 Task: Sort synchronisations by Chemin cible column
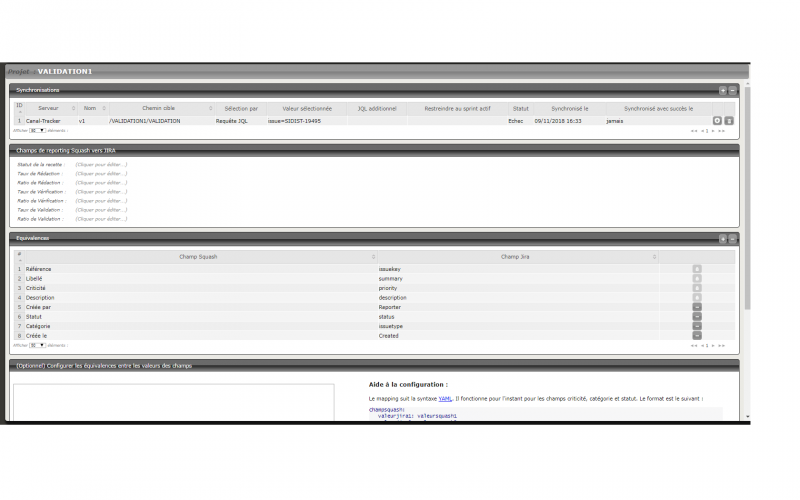[161, 108]
